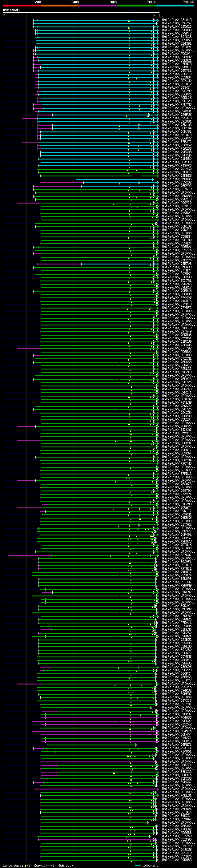The width and height of the screenshot is (197, 868).
Task: Open hit UniRef100_C6T891
Action: click(x=177, y=47)
